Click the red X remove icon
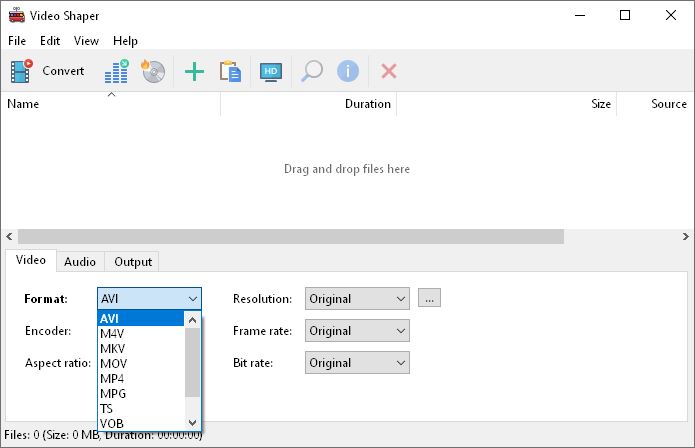695x448 pixels. coord(389,71)
